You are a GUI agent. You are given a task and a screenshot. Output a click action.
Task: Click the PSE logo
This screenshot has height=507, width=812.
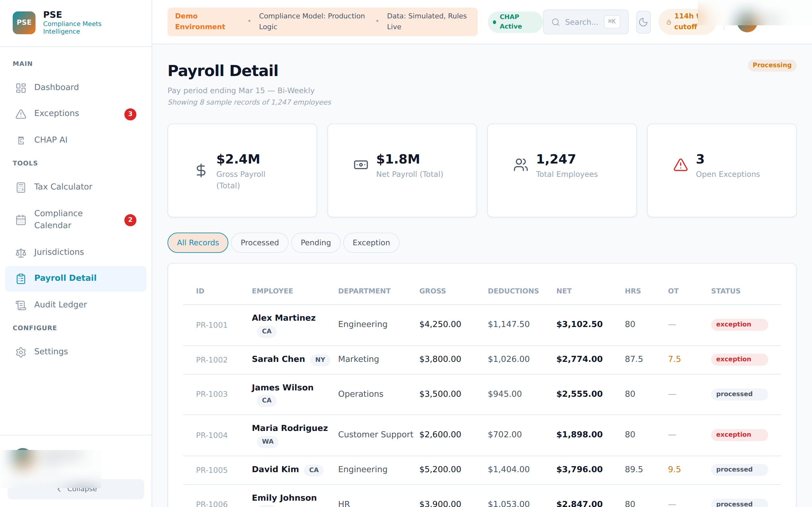[x=23, y=22]
